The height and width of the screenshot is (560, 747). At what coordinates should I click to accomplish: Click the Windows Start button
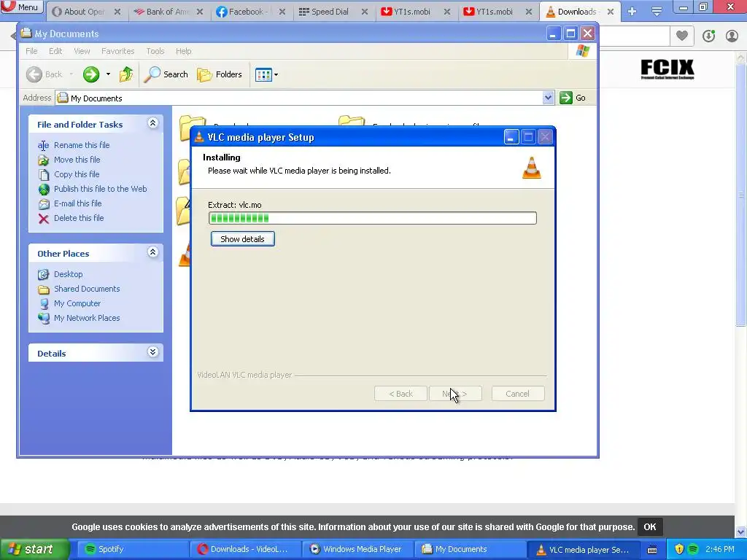[35, 550]
